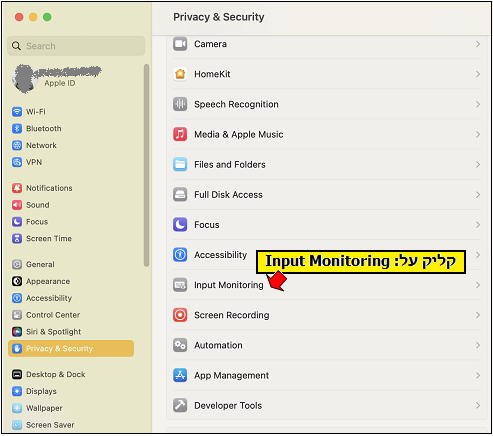Open the Apple ID account entry
Screen dimensions: 493x436
(x=57, y=79)
